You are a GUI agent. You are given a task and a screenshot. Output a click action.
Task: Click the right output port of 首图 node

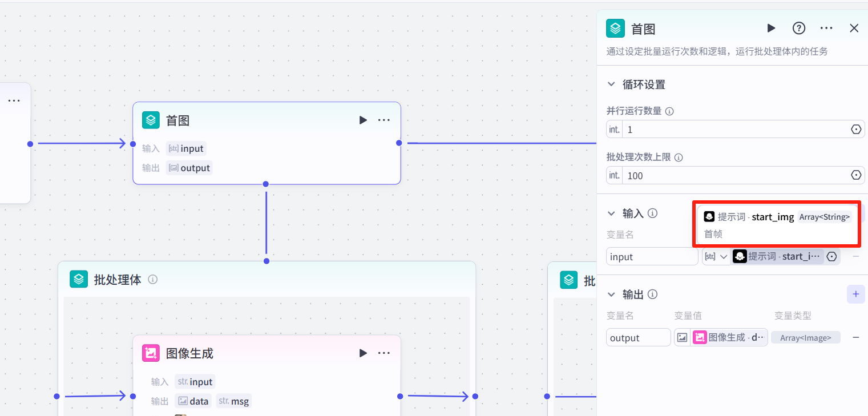click(x=399, y=143)
